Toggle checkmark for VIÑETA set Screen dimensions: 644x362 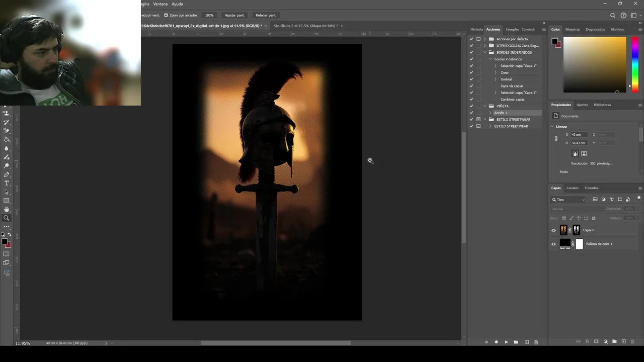471,106
